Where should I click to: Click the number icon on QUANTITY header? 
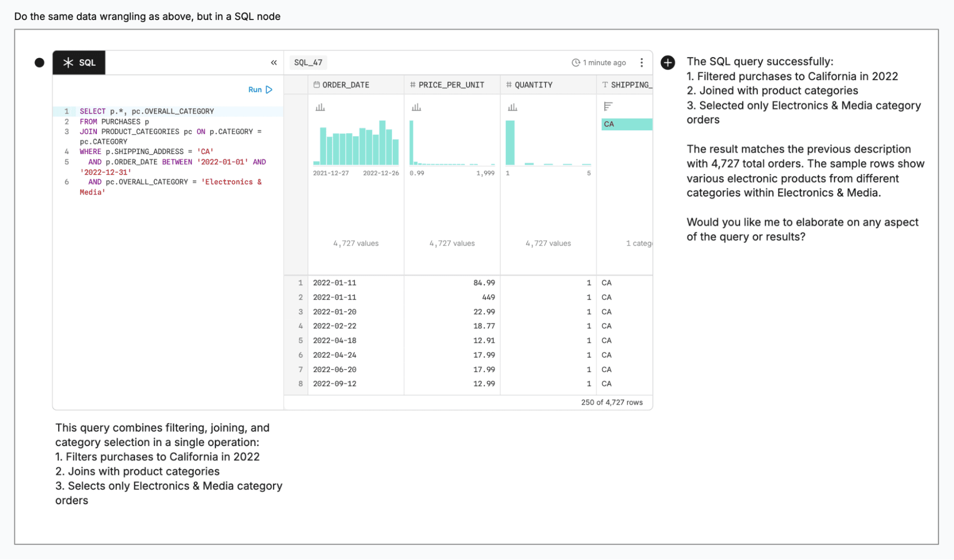click(x=508, y=84)
